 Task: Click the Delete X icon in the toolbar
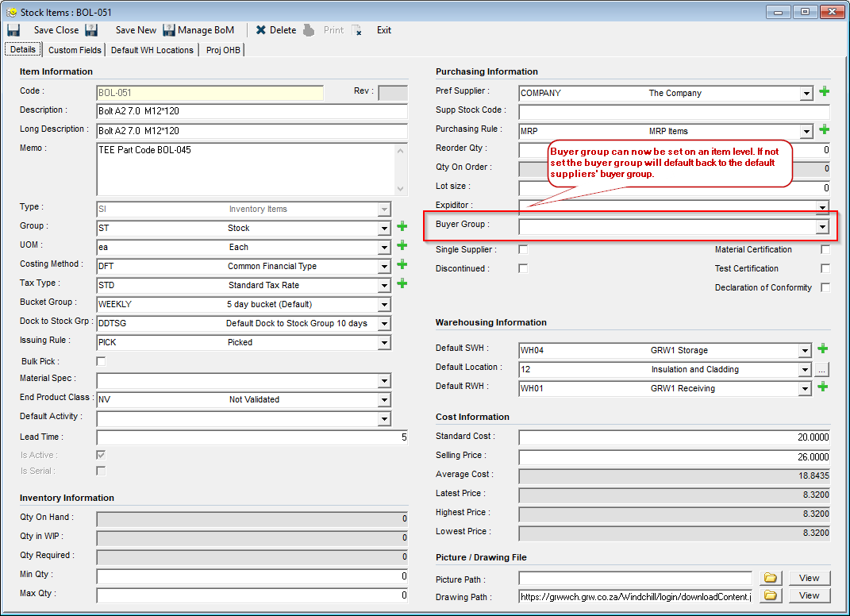click(x=260, y=30)
